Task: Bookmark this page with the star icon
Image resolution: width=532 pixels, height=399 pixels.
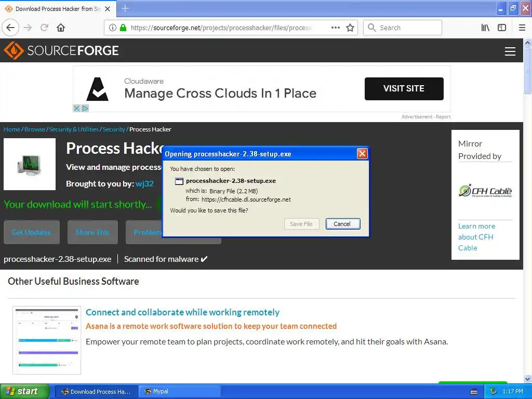Action: (350, 28)
